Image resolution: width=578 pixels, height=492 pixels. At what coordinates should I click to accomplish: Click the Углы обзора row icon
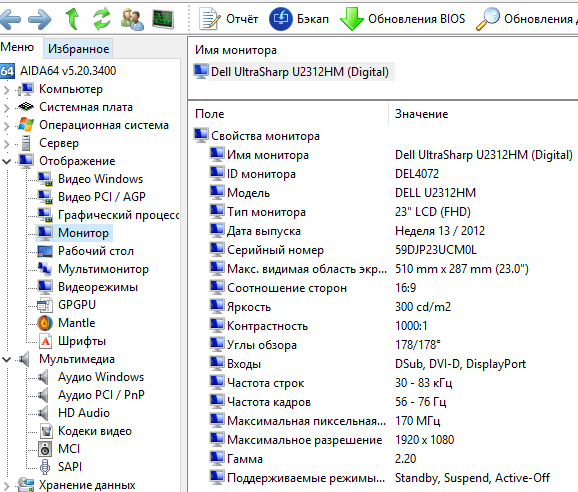217,344
